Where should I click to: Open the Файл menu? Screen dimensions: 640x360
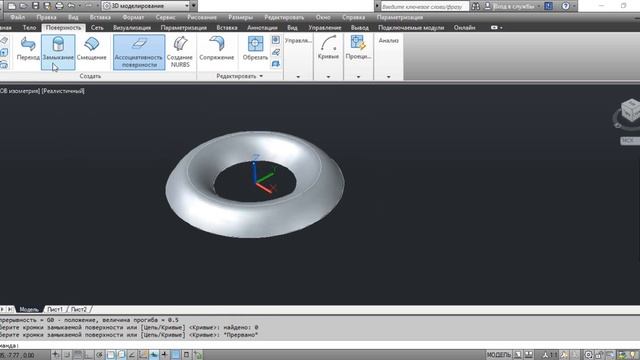point(18,18)
